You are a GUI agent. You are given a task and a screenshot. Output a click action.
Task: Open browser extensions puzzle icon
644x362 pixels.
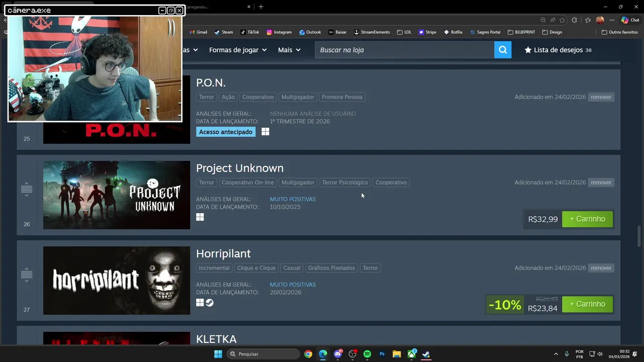pos(575,20)
